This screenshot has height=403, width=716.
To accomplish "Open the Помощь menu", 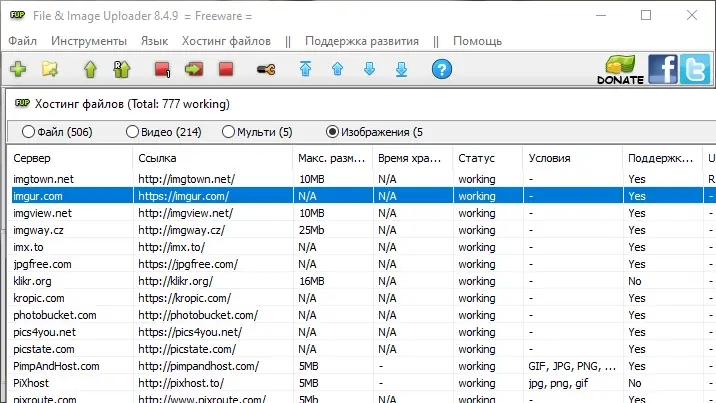I will (x=477, y=41).
